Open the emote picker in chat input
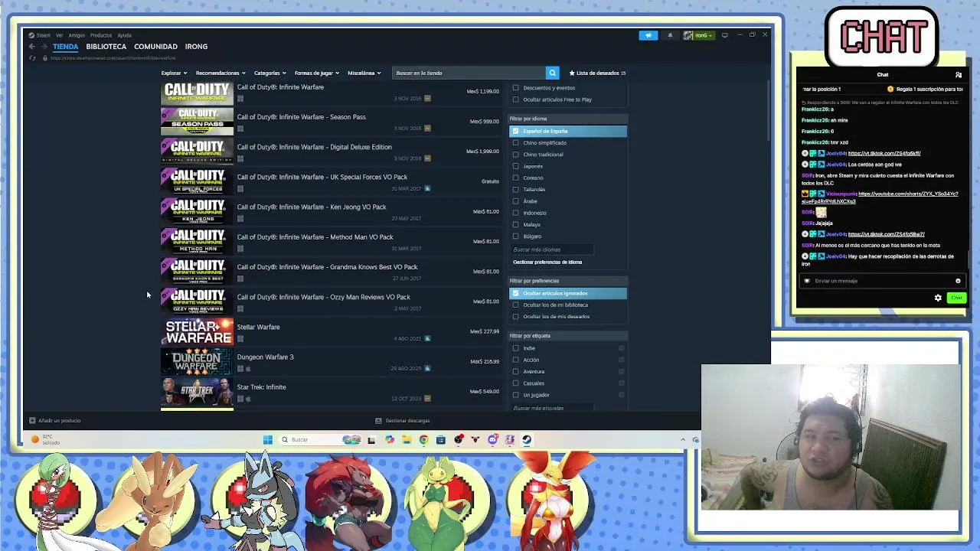980x551 pixels. pos(958,281)
